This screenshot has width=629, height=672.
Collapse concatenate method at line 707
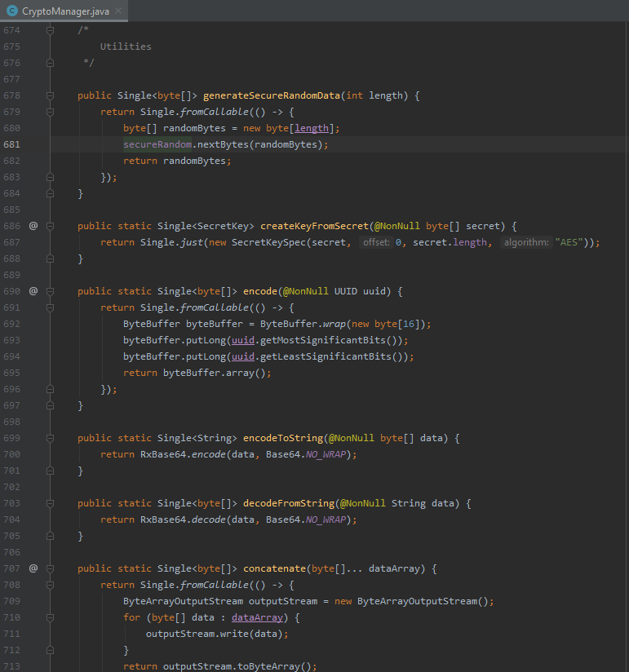pyautogui.click(x=50, y=568)
